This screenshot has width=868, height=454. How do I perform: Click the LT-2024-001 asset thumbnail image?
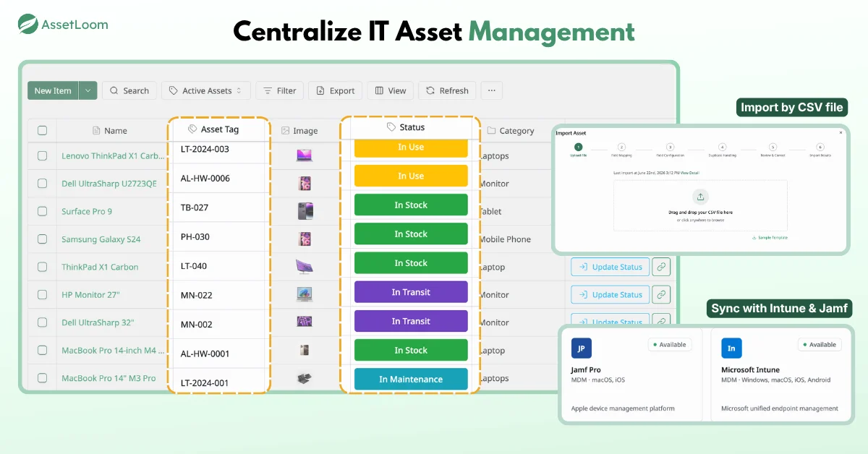305,378
